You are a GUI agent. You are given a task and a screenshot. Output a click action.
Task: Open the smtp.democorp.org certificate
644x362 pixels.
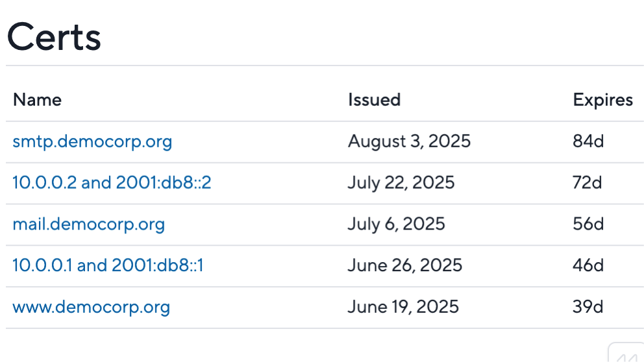tap(92, 141)
